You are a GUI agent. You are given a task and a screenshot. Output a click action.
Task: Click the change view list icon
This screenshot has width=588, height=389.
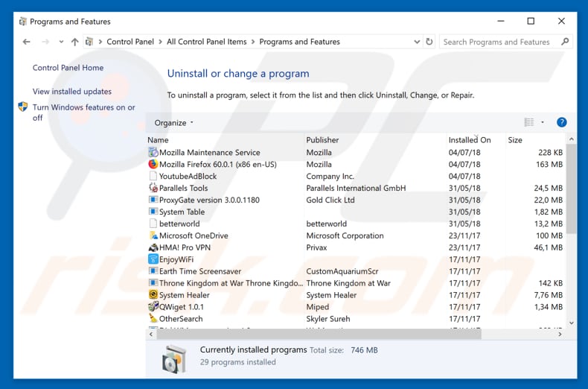click(529, 122)
